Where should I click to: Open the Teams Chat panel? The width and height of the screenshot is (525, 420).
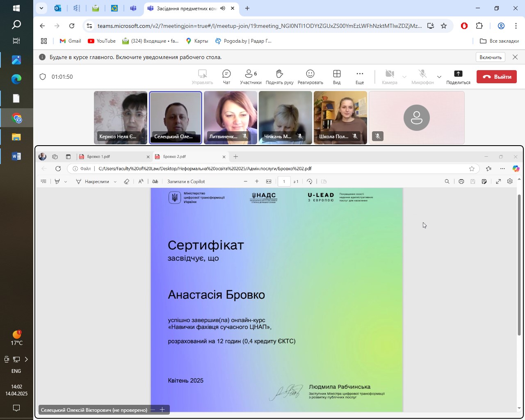pyautogui.click(x=226, y=77)
